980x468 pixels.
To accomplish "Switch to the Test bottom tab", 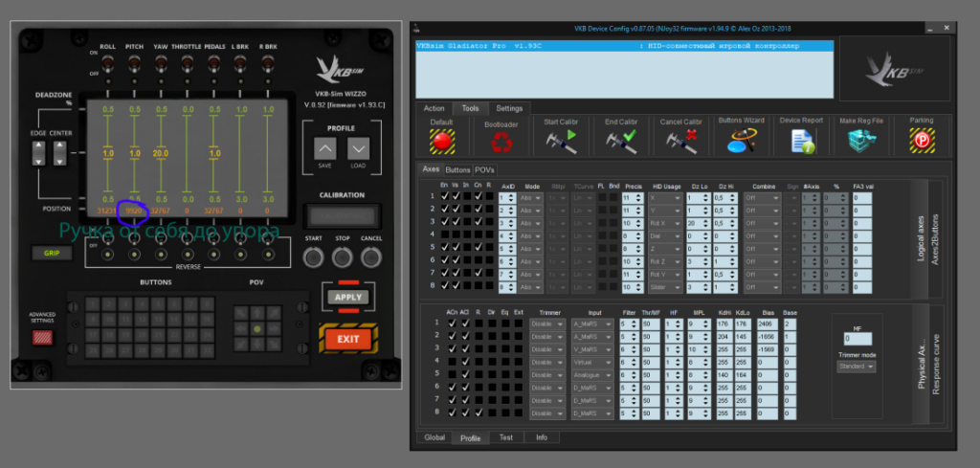I will [x=506, y=437].
